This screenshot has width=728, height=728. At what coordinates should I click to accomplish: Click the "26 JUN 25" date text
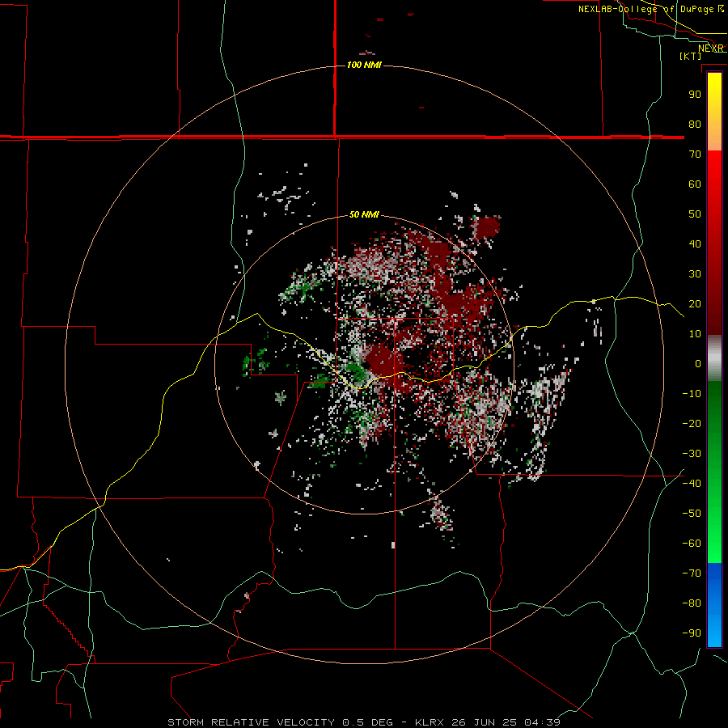[x=485, y=722]
